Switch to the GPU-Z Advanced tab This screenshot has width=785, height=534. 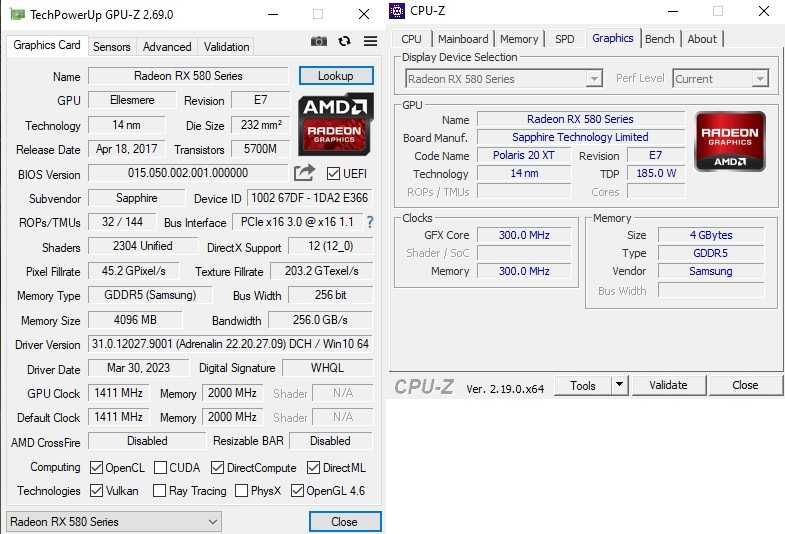[167, 47]
